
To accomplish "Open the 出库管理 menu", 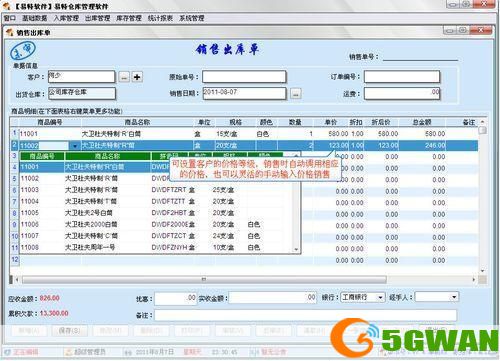I will pyautogui.click(x=97, y=18).
